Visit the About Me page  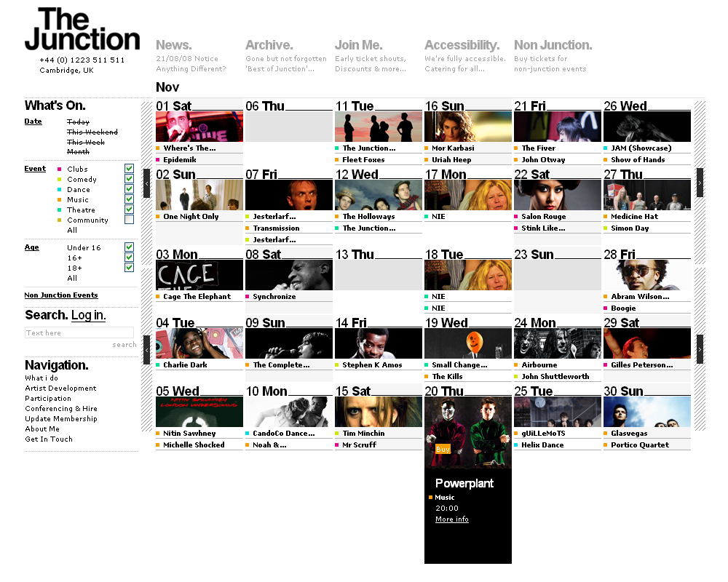click(x=42, y=428)
